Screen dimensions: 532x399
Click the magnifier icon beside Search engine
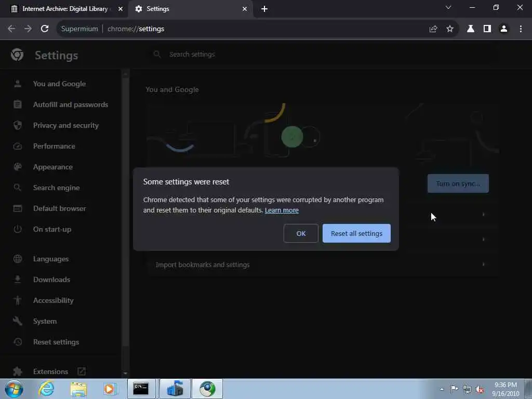(x=17, y=187)
